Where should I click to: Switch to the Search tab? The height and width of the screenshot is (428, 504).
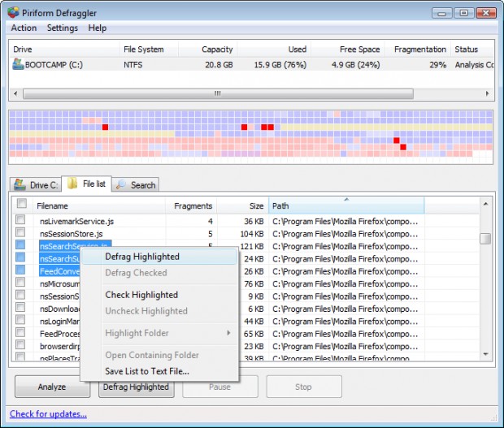[135, 185]
